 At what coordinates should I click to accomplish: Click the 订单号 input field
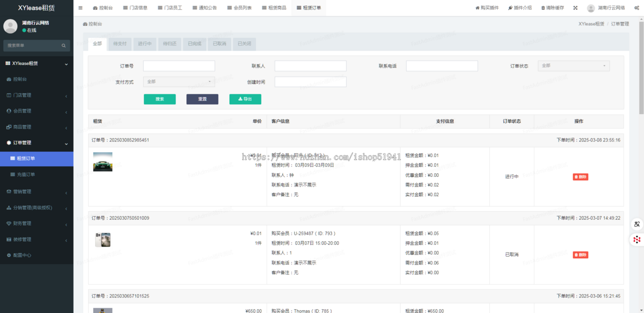tap(179, 66)
